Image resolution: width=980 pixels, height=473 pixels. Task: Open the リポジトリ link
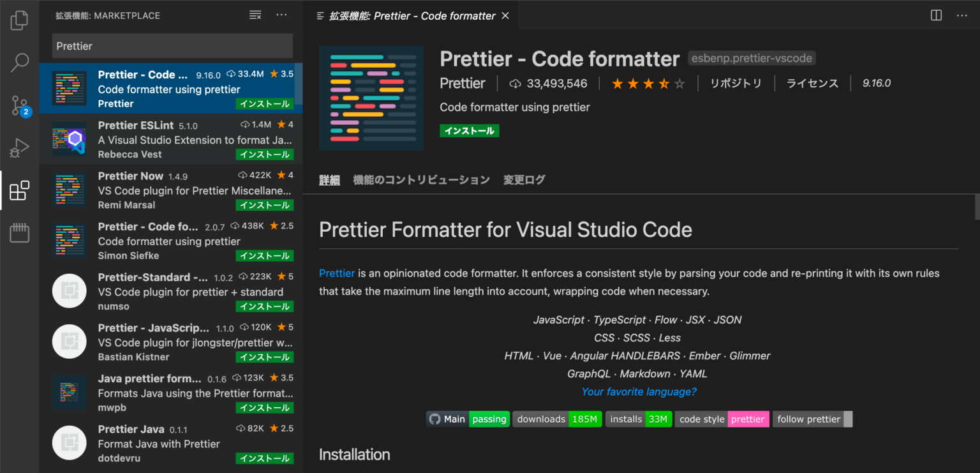pyautogui.click(x=736, y=83)
